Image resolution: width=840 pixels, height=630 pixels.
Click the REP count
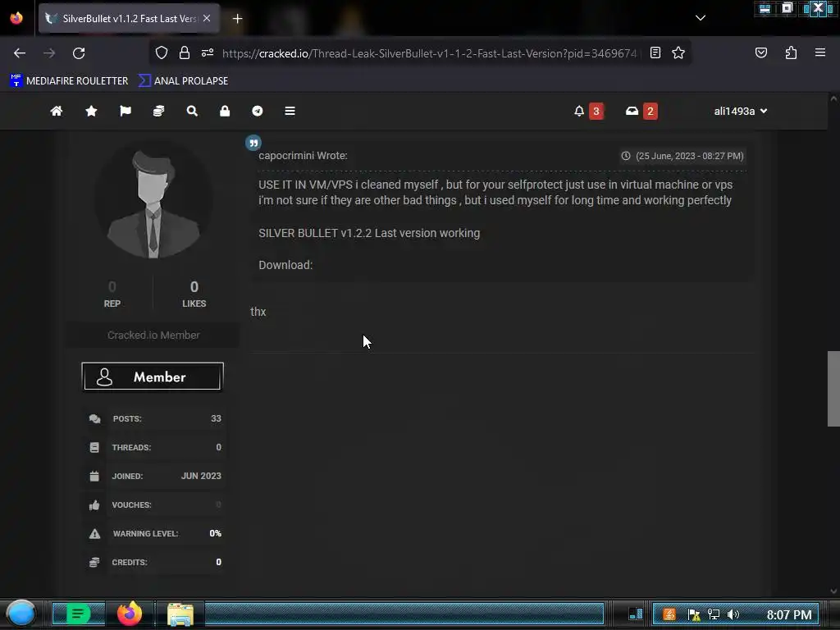pyautogui.click(x=112, y=286)
